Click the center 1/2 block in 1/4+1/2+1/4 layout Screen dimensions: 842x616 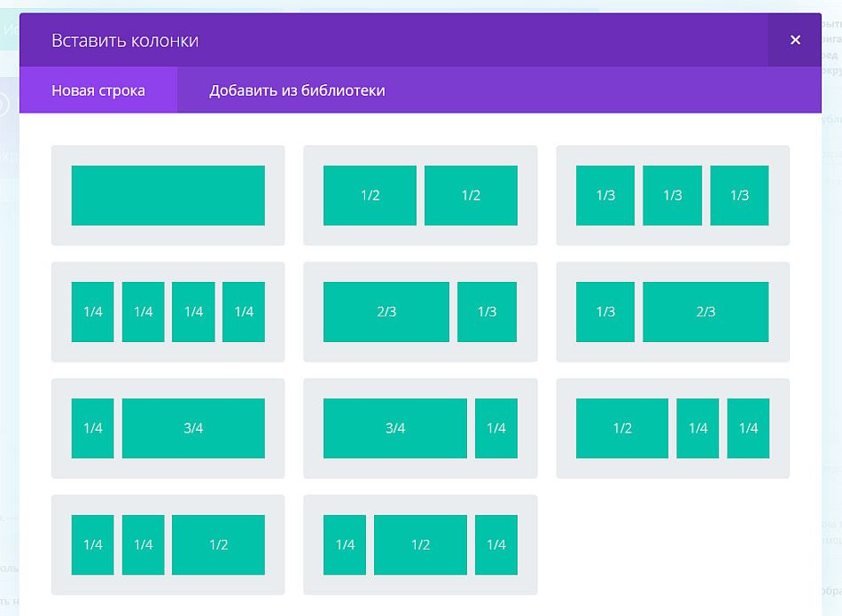420,544
